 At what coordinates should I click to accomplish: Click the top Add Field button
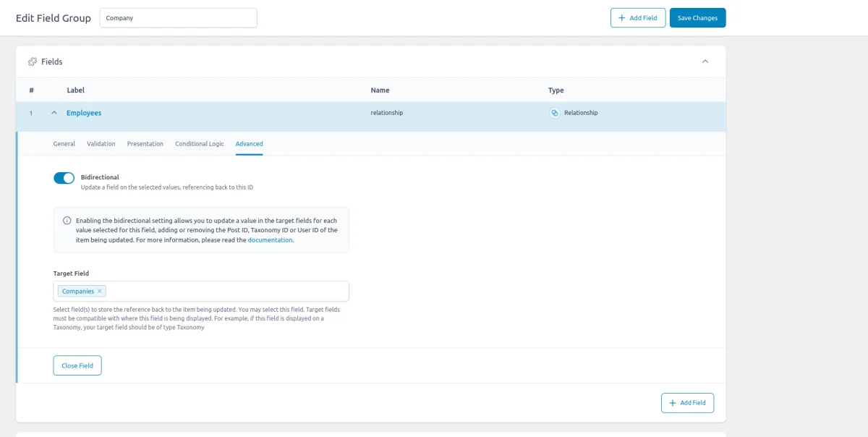[638, 18]
